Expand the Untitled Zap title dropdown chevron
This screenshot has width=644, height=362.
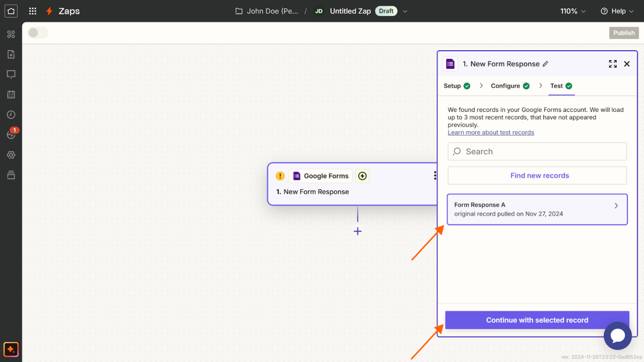point(405,11)
